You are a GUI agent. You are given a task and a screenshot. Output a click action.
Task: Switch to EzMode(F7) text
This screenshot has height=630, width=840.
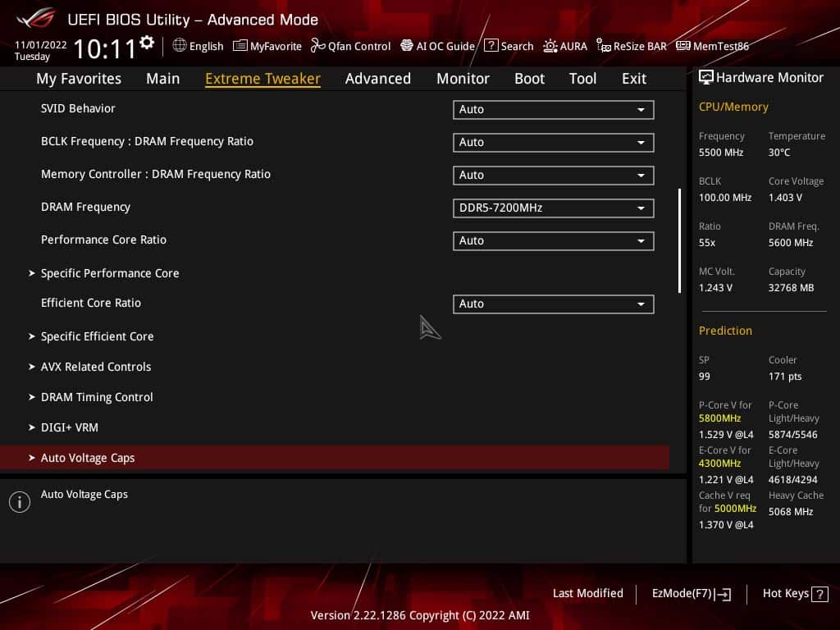[682, 593]
